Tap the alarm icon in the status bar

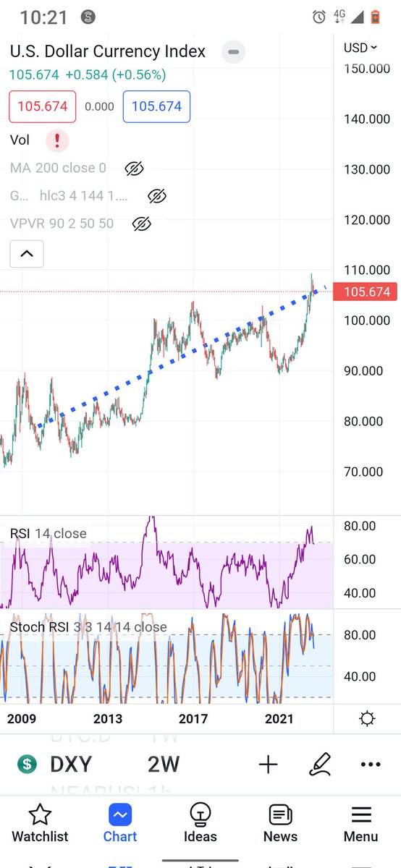pos(320,17)
